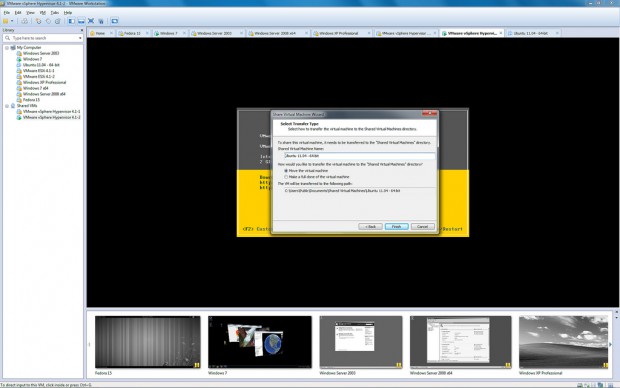
Task: Close the Ubuntu 11.04 tab
Action: 557,33
